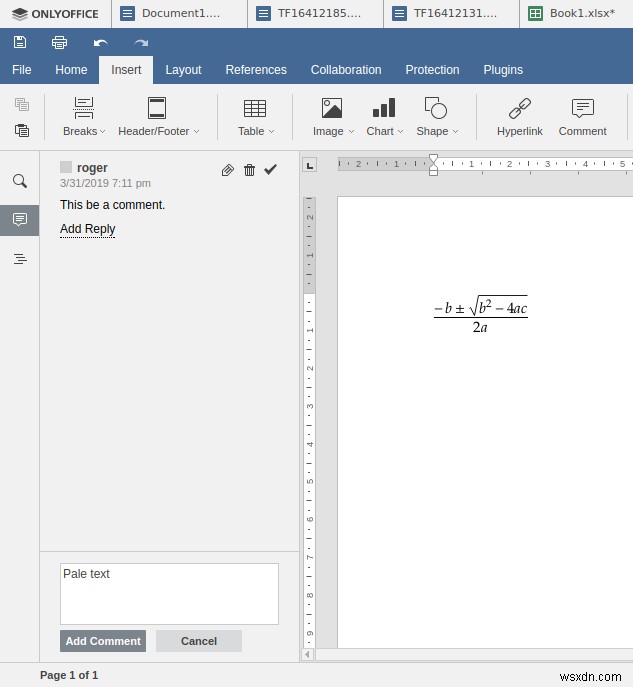Edit roger's comment with the pencil icon
The height and width of the screenshot is (687, 633).
(x=228, y=170)
